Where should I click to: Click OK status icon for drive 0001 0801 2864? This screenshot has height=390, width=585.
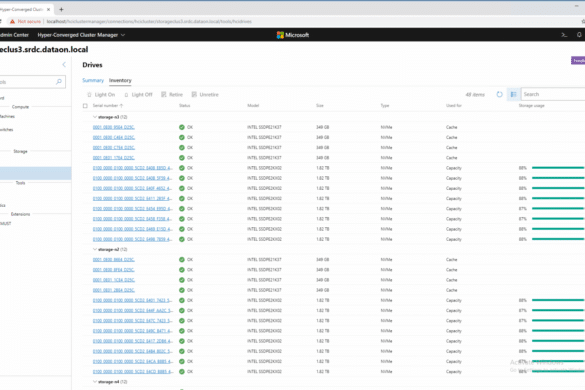pyautogui.click(x=182, y=290)
